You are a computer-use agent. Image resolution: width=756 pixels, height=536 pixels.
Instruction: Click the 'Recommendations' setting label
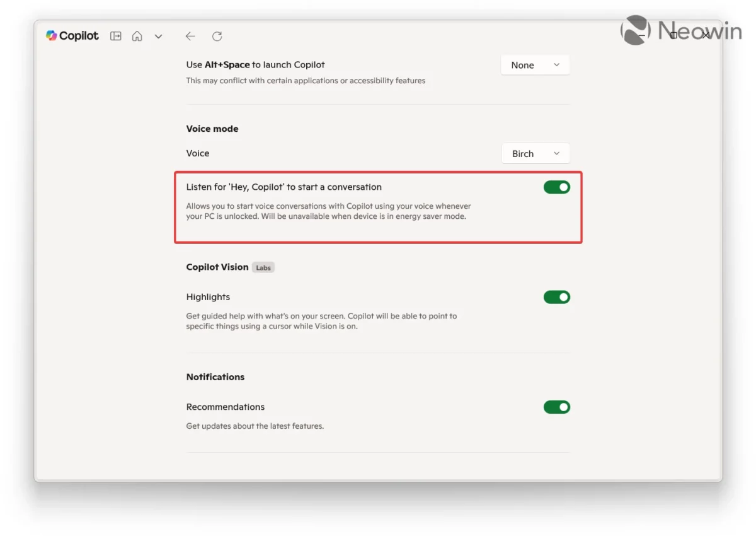click(x=226, y=407)
